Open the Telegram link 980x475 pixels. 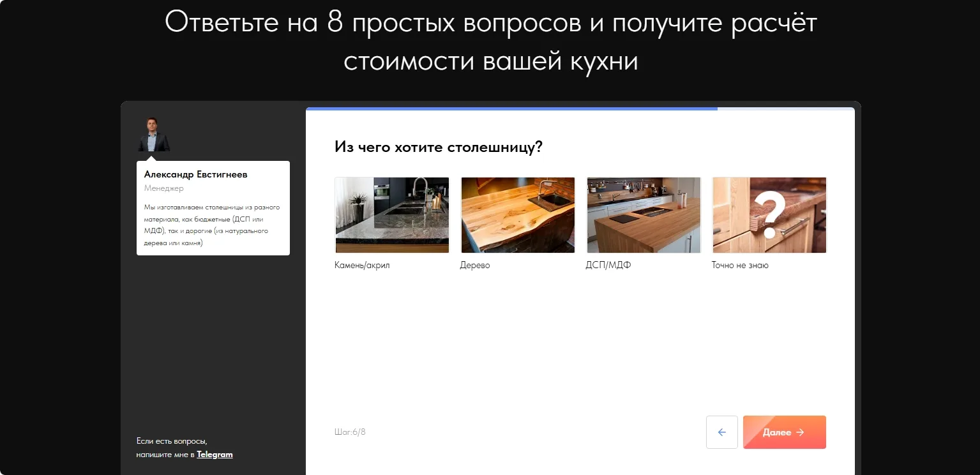tap(215, 455)
